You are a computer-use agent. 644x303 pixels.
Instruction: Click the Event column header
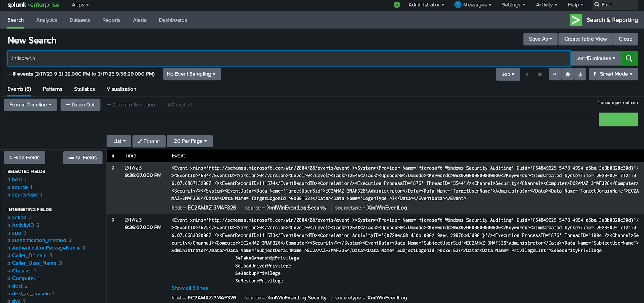[178, 156]
